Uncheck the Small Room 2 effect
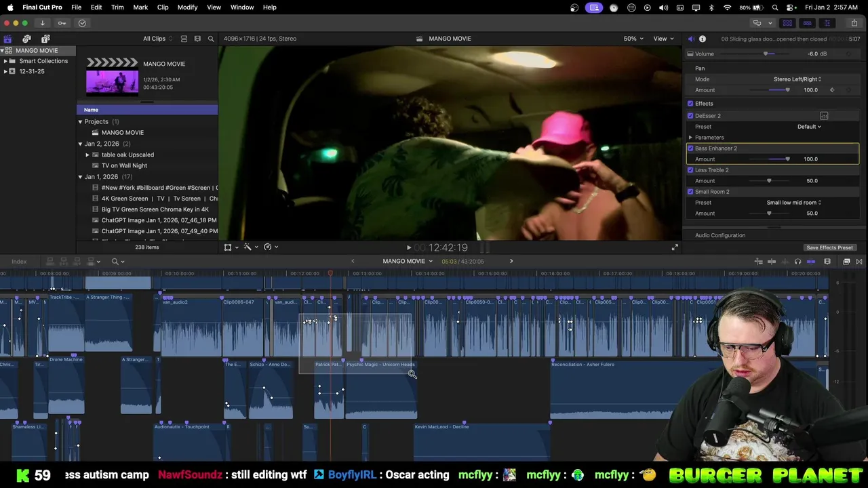The height and width of the screenshot is (488, 868). 690,192
